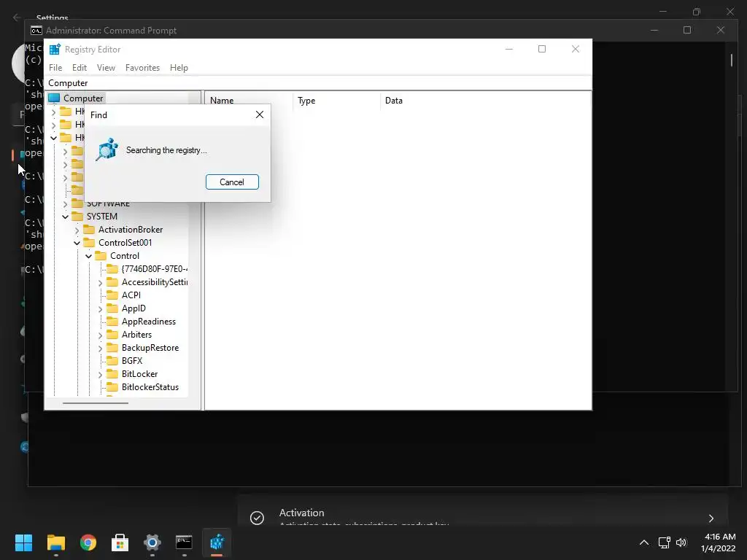This screenshot has height=560, width=747.
Task: Collapse the Control key
Action: (88, 256)
